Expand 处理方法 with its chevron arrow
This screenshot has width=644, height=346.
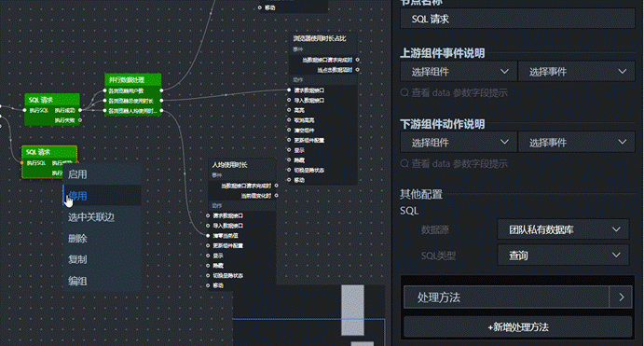pyautogui.click(x=622, y=298)
